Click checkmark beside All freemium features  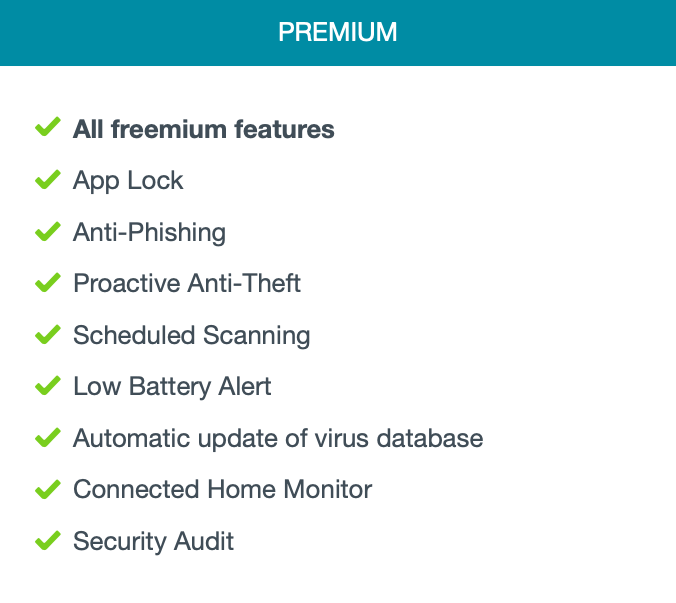coord(48,128)
